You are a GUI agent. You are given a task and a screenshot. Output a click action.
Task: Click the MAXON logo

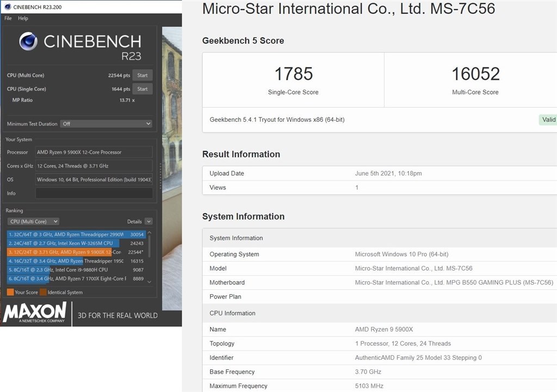click(35, 313)
